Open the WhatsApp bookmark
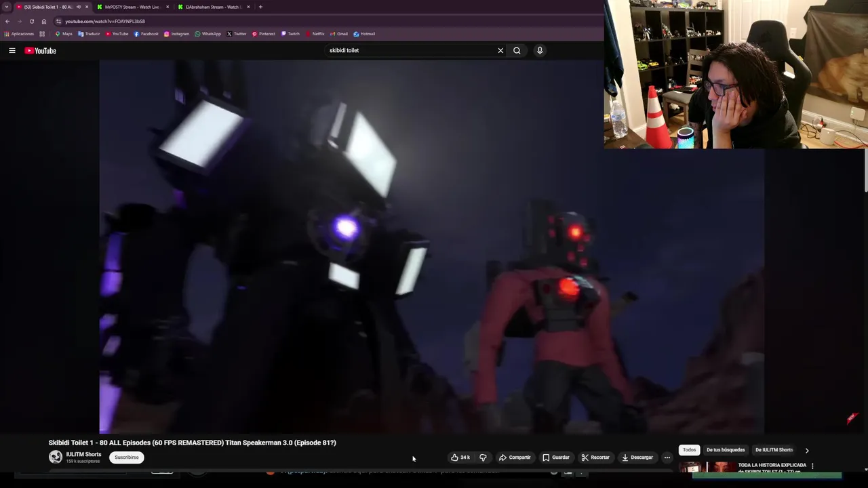Image resolution: width=868 pixels, height=488 pixels. [x=208, y=34]
